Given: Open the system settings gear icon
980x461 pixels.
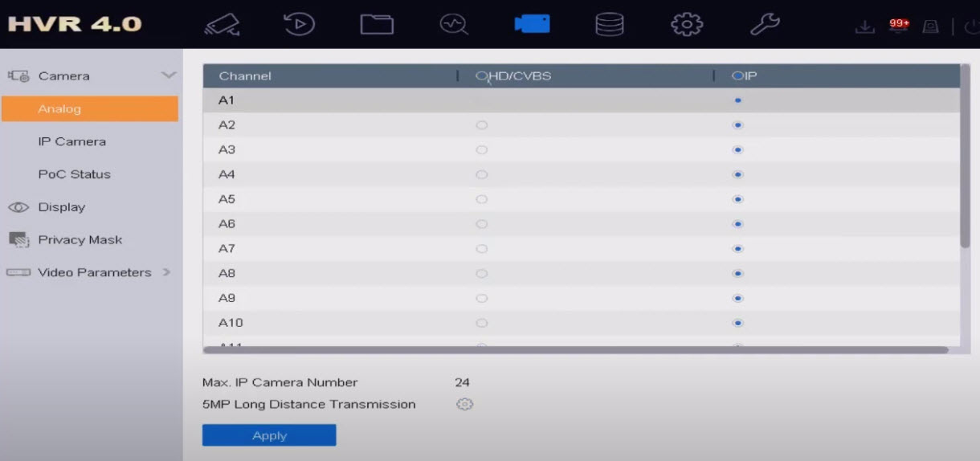Looking at the screenshot, I should (x=686, y=25).
